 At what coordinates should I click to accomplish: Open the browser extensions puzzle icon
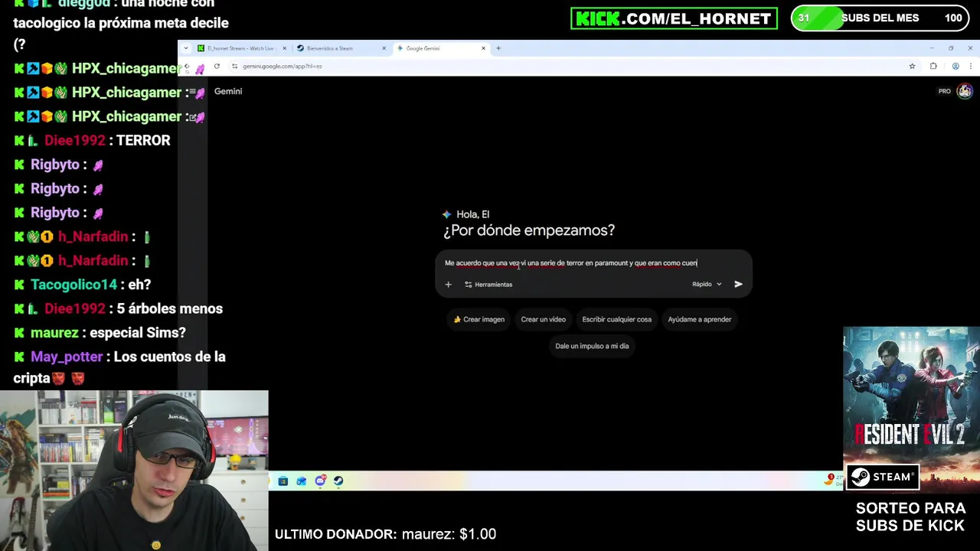coord(933,67)
